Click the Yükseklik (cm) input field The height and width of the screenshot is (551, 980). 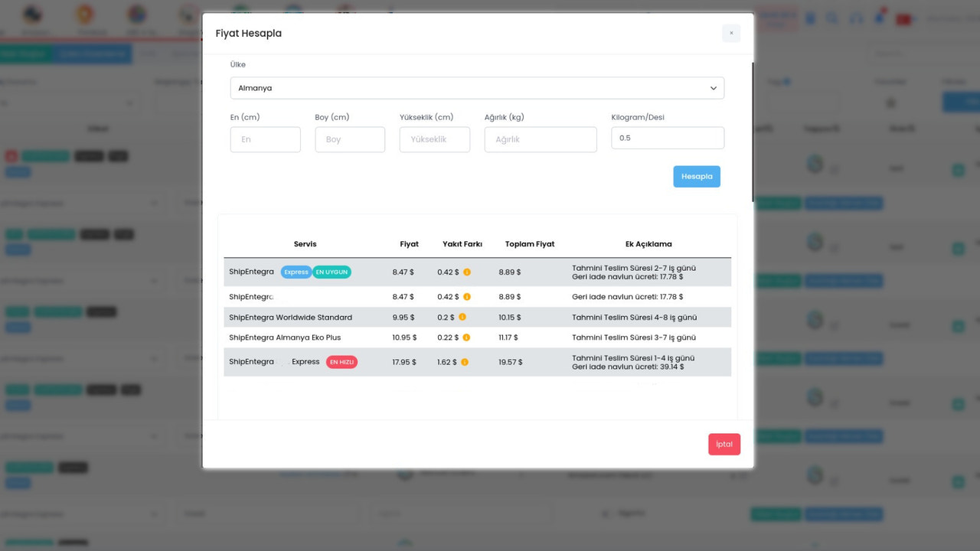[435, 139]
